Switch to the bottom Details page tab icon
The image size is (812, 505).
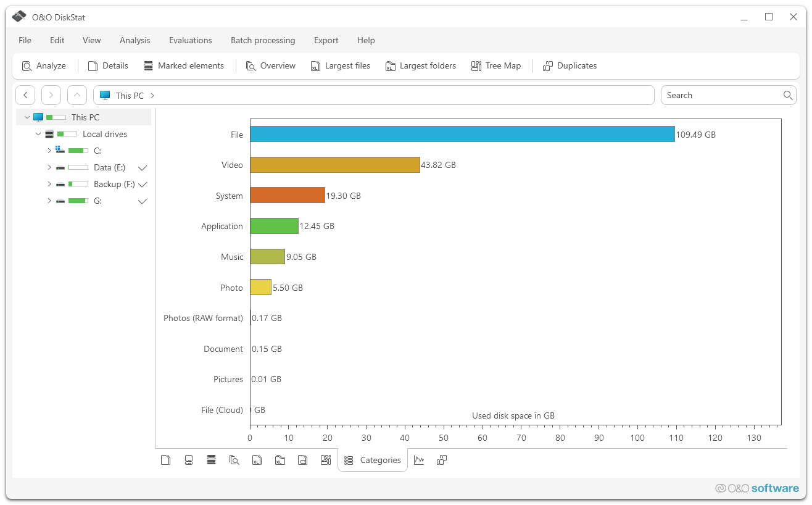tap(165, 460)
